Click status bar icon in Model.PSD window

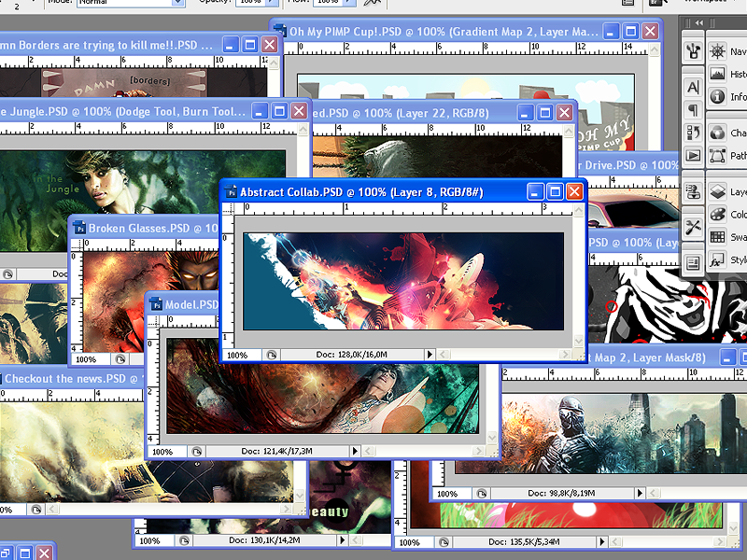point(196,452)
